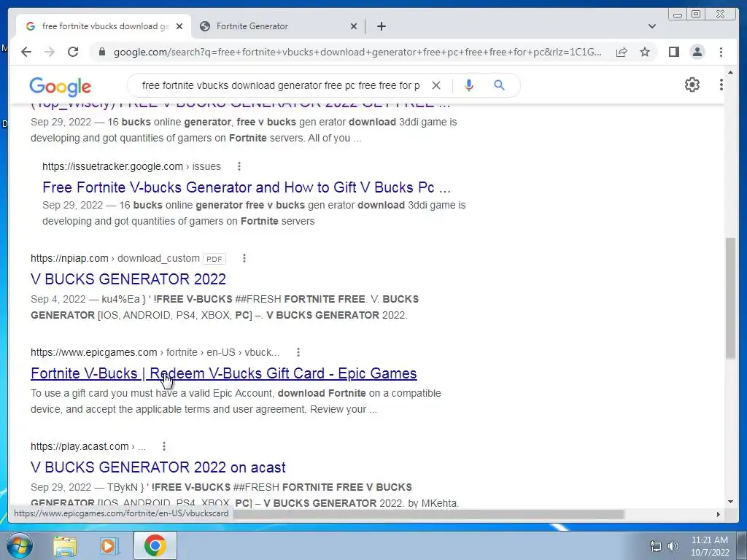Click the Google search input field
Viewport: 747px width, 560px height.
pyautogui.click(x=281, y=85)
